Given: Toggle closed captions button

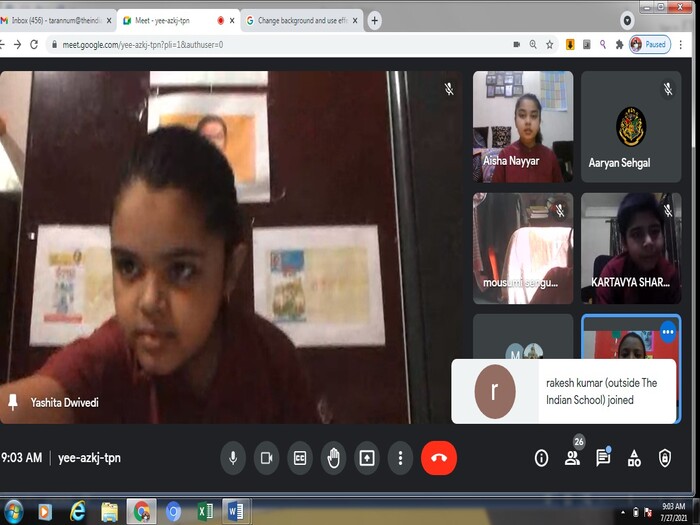Looking at the screenshot, I should pos(300,458).
